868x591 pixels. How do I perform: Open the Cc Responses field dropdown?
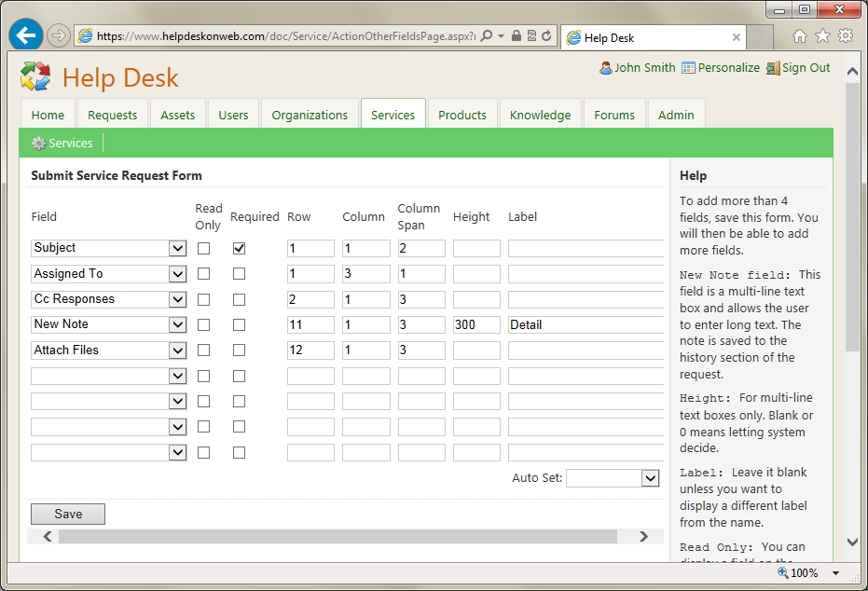pyautogui.click(x=177, y=299)
